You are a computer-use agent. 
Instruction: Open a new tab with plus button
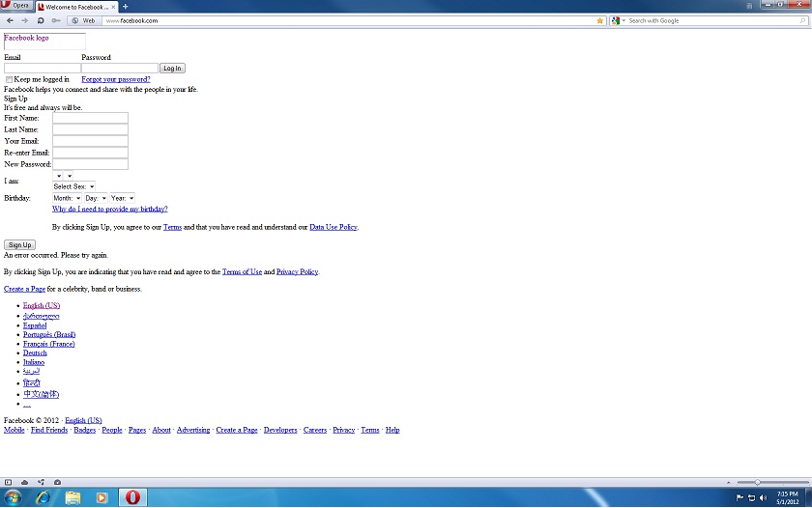126,6
